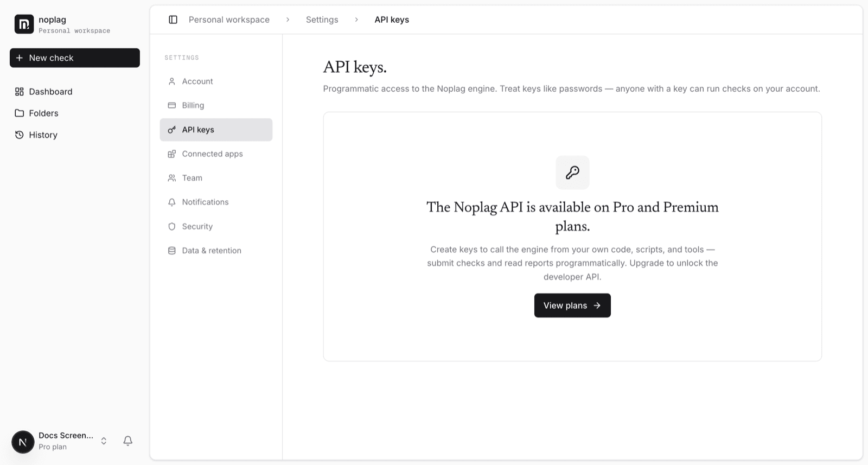
Task: Click the SETTINGS section label
Action: click(x=182, y=58)
